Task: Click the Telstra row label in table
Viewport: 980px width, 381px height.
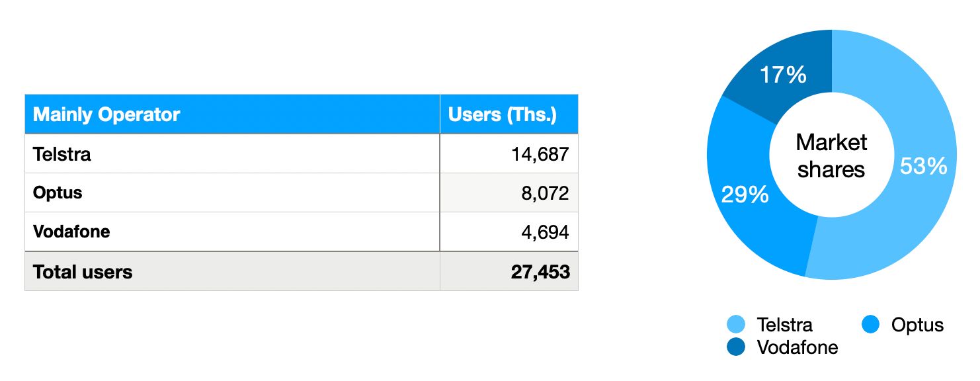Action: coord(62,154)
